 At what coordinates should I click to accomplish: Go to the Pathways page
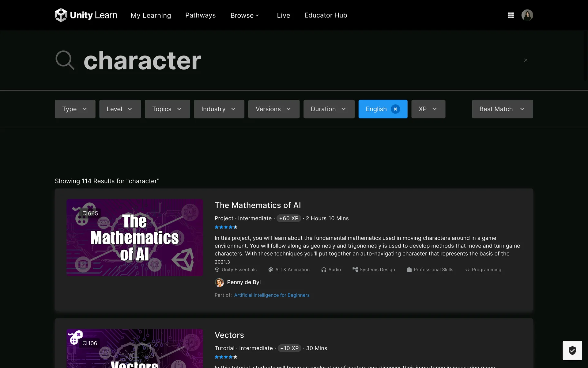(x=200, y=15)
